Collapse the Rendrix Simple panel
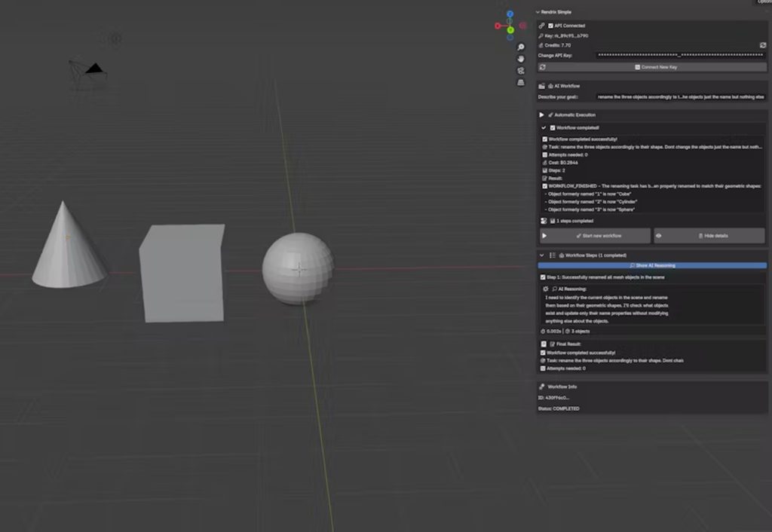 [538, 12]
